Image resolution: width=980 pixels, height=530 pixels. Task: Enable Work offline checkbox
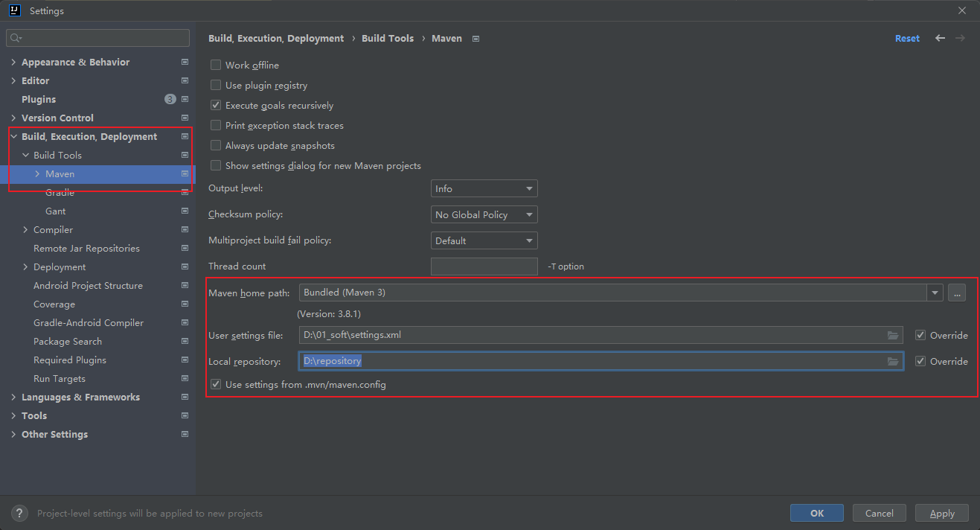click(216, 66)
